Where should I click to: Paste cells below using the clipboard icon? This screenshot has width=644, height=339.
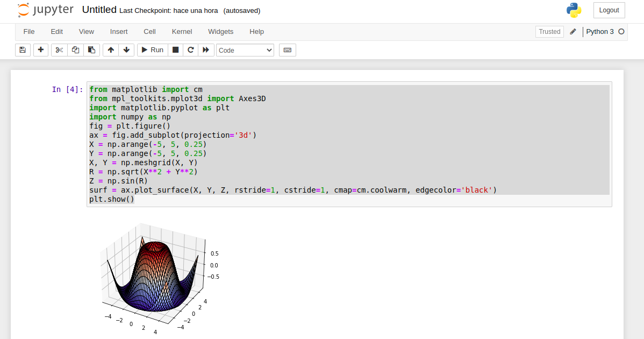tap(91, 50)
